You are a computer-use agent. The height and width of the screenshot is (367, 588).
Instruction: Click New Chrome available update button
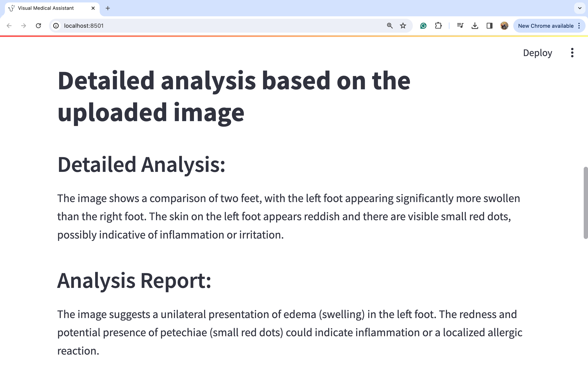click(x=546, y=26)
